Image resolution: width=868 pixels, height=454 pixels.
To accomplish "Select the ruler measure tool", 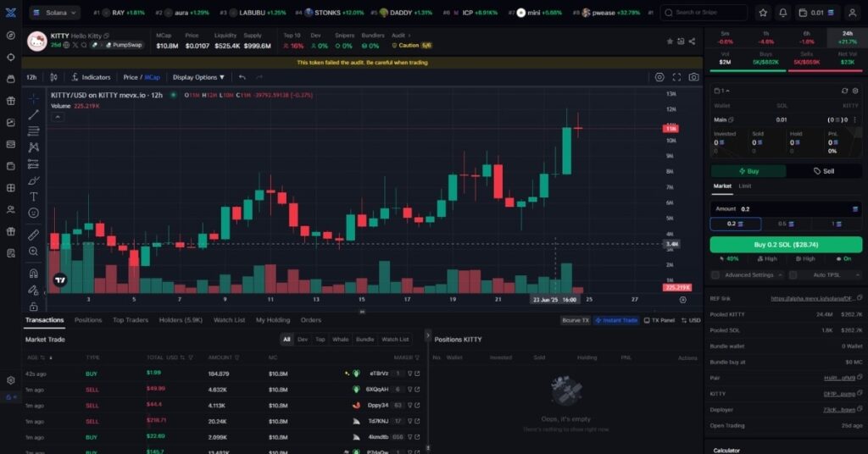I will (34, 235).
